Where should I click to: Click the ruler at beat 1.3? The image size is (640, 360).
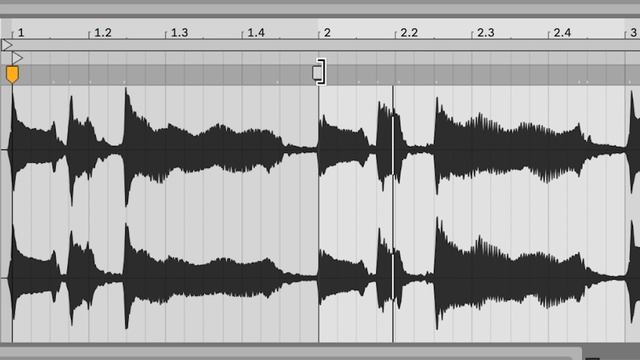point(179,33)
